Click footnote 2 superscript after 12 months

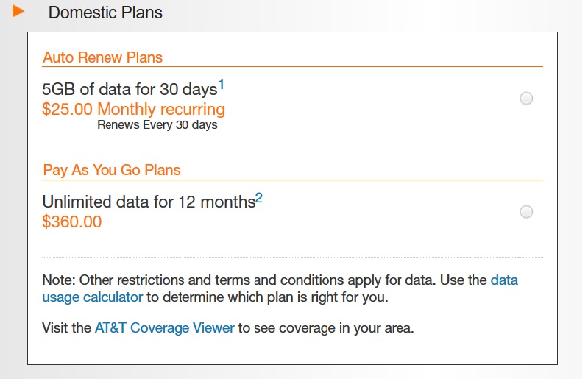[258, 197]
